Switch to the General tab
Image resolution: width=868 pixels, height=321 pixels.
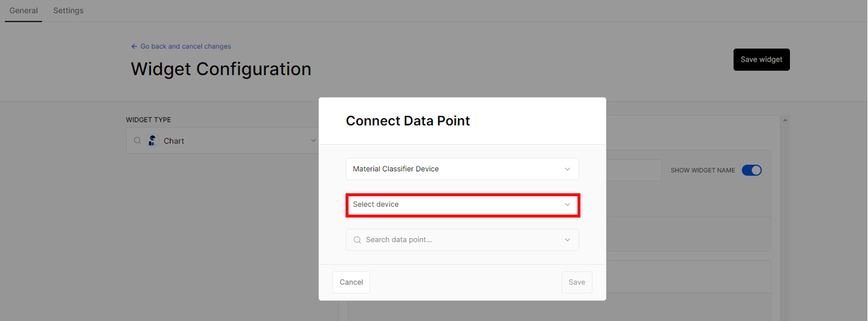(24, 11)
